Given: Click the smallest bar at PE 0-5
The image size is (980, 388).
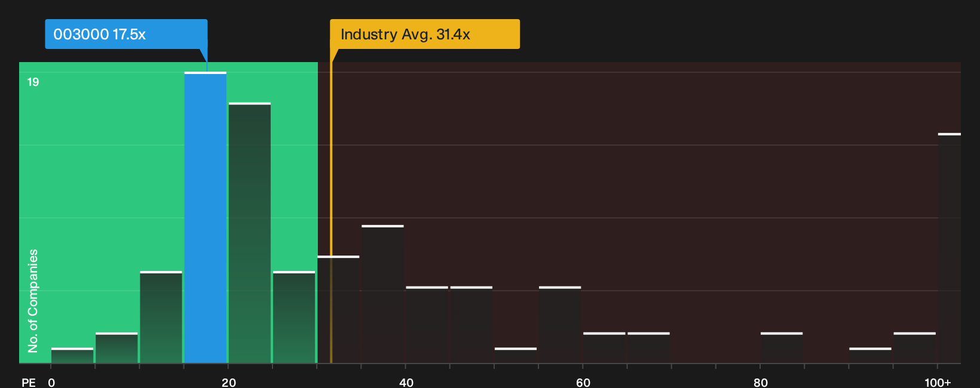Looking at the screenshot, I should click(72, 356).
